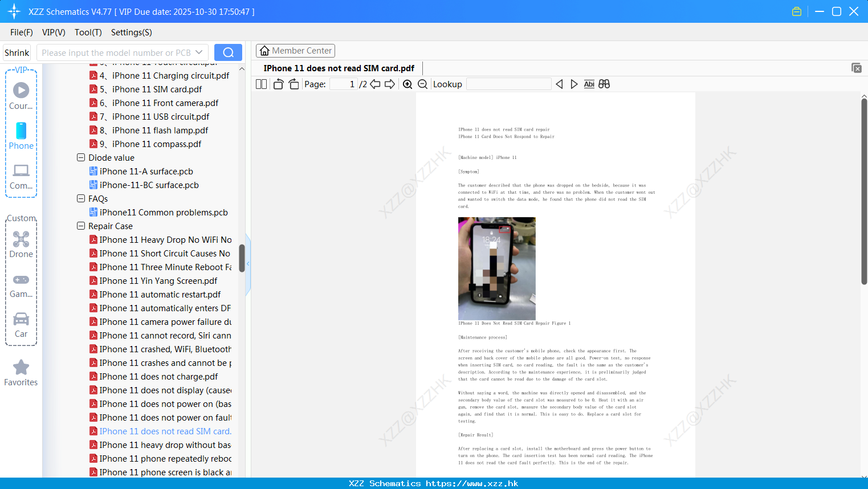Viewport: 868px width, 489px height.
Task: Click the PDF viewer vertical scrollbar thumb
Action: 864,191
